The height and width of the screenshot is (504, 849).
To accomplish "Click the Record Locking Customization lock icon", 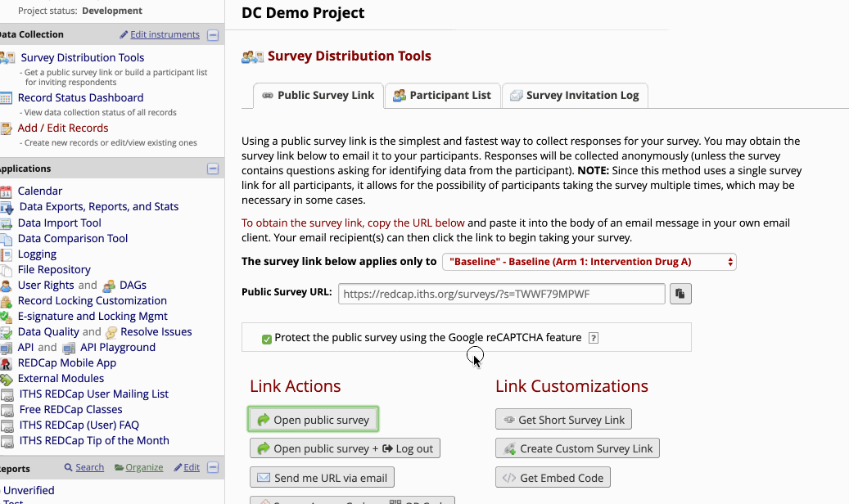I will click(x=6, y=301).
